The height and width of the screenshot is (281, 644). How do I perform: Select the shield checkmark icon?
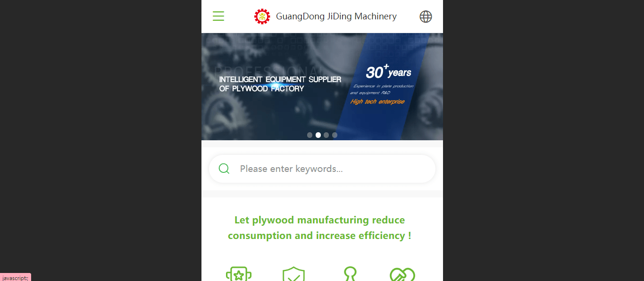coord(293,274)
